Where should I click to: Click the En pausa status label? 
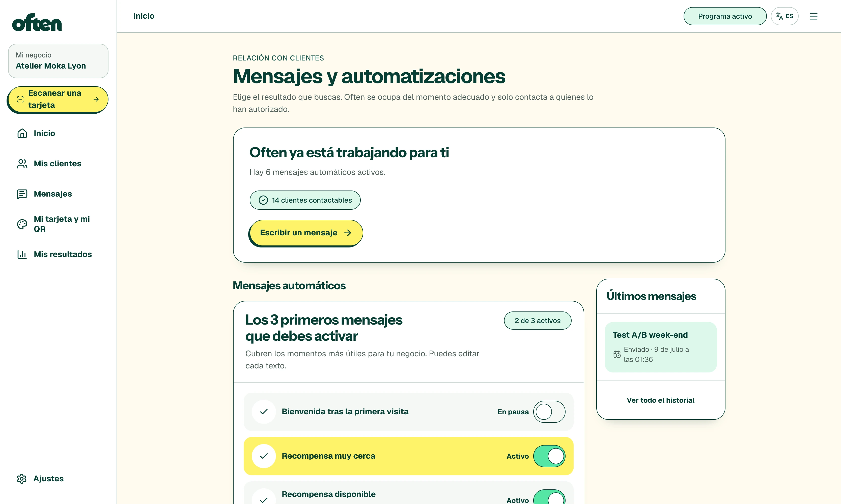coord(513,412)
